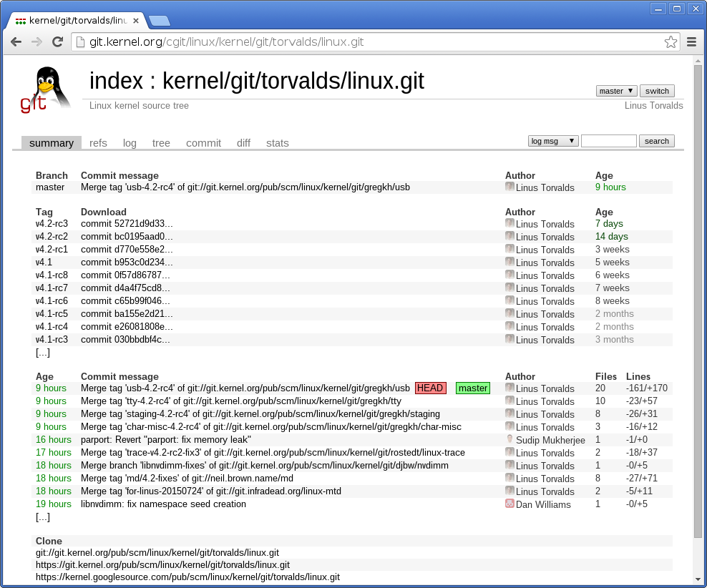This screenshot has height=588, width=707.
Task: Click the green 'master' branch label
Action: click(x=472, y=388)
